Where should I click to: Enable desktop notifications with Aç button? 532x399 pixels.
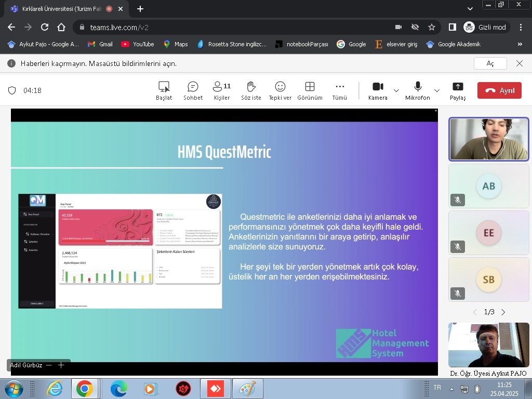click(x=490, y=63)
